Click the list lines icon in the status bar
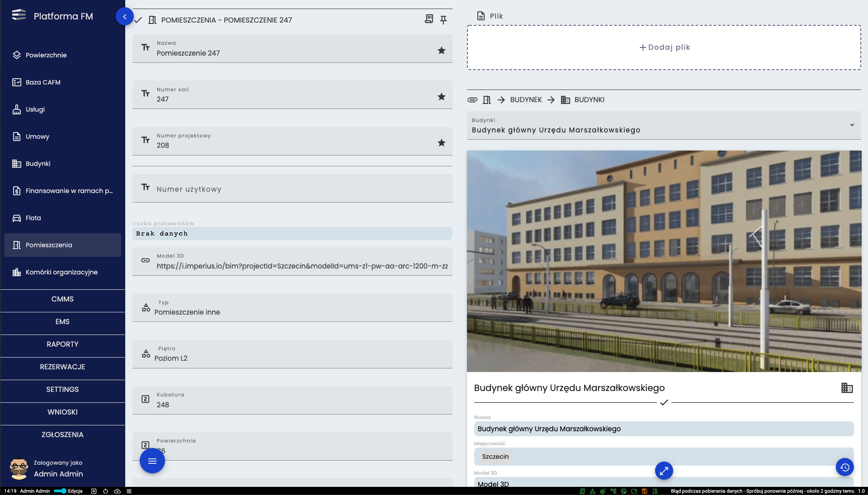The height and width of the screenshot is (495, 868). (129, 491)
